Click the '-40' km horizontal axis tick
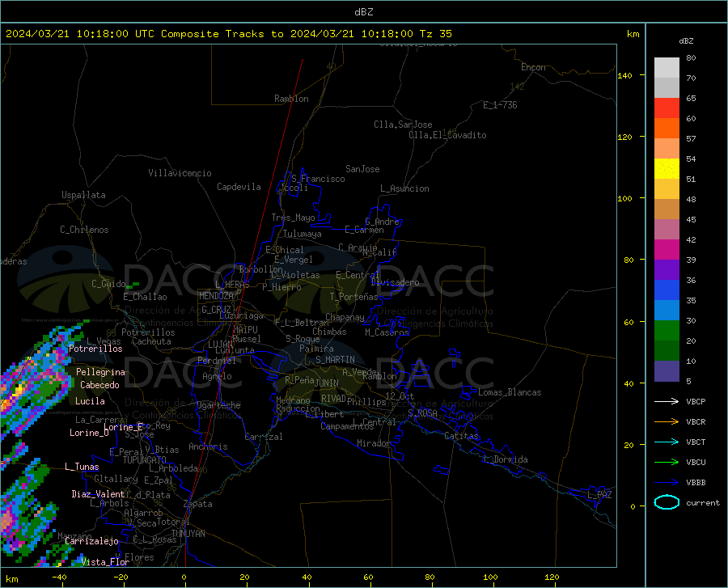Viewport: 728px width, 588px height. pyautogui.click(x=59, y=577)
